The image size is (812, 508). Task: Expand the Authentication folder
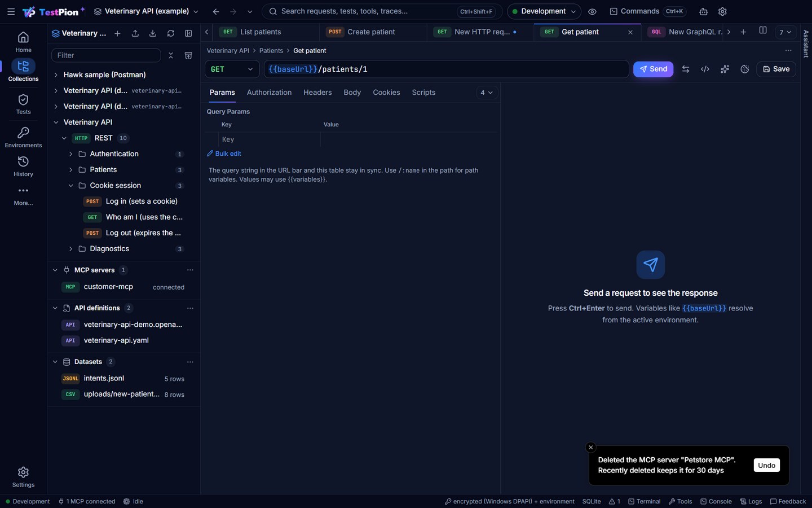click(71, 154)
